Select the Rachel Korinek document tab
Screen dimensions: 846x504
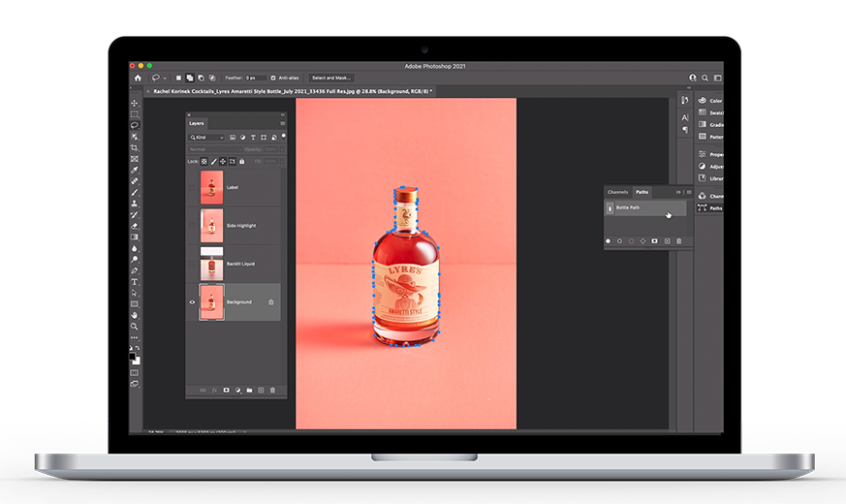292,91
